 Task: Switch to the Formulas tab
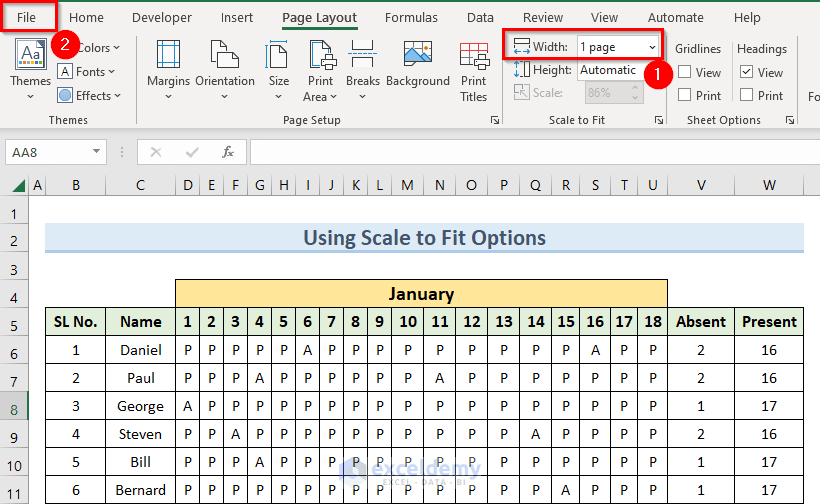coord(411,17)
